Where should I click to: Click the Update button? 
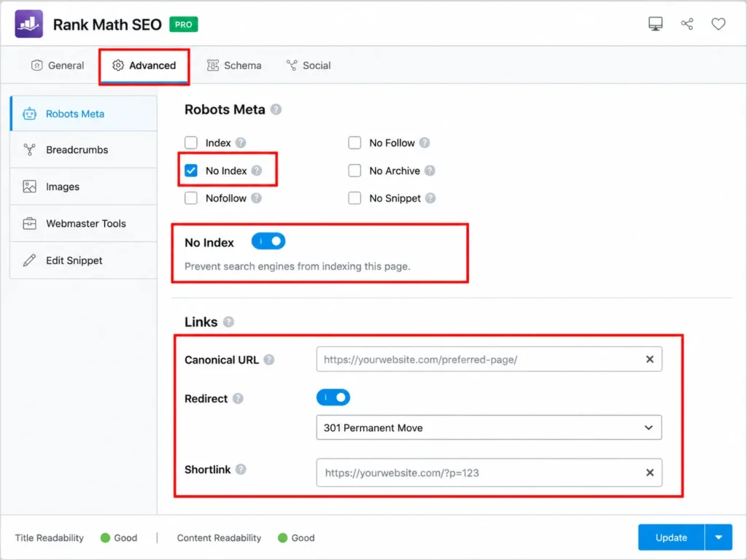671,537
